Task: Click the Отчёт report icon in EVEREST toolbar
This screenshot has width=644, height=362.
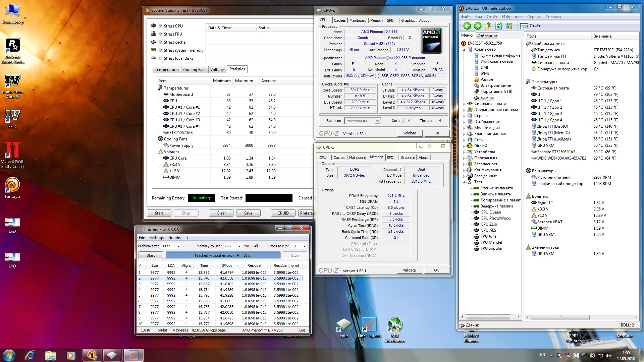Action: pyautogui.click(x=524, y=26)
